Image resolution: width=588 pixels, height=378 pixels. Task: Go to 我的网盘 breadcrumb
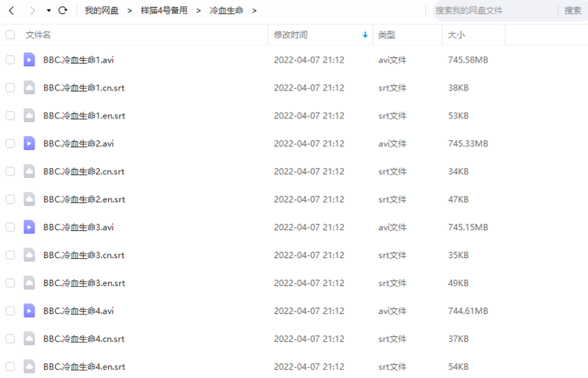point(101,11)
